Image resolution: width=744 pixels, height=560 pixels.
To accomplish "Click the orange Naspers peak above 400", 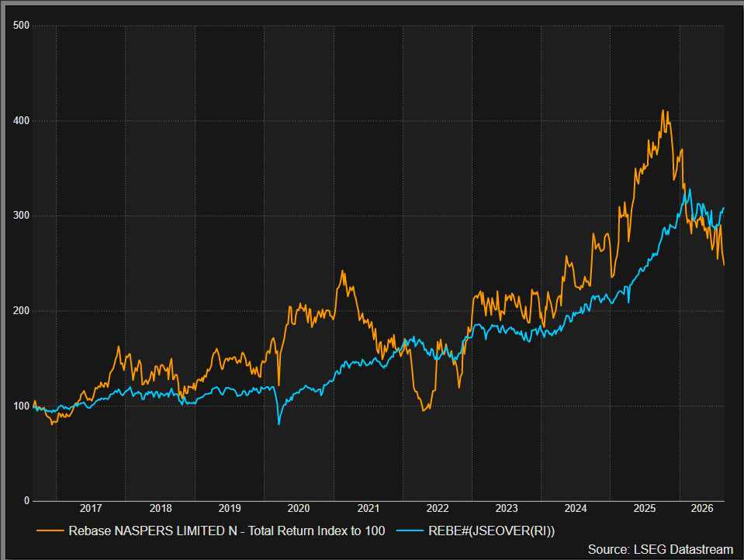I will point(663,111).
